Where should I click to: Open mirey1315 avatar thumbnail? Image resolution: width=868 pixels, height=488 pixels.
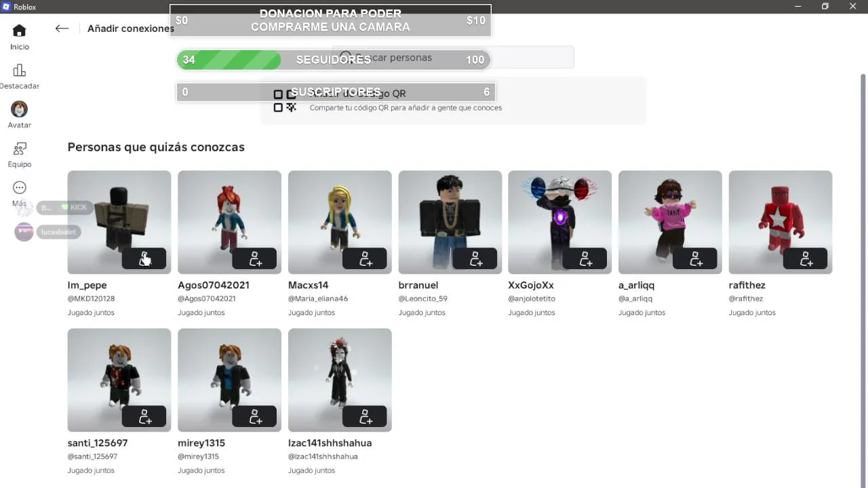229,380
